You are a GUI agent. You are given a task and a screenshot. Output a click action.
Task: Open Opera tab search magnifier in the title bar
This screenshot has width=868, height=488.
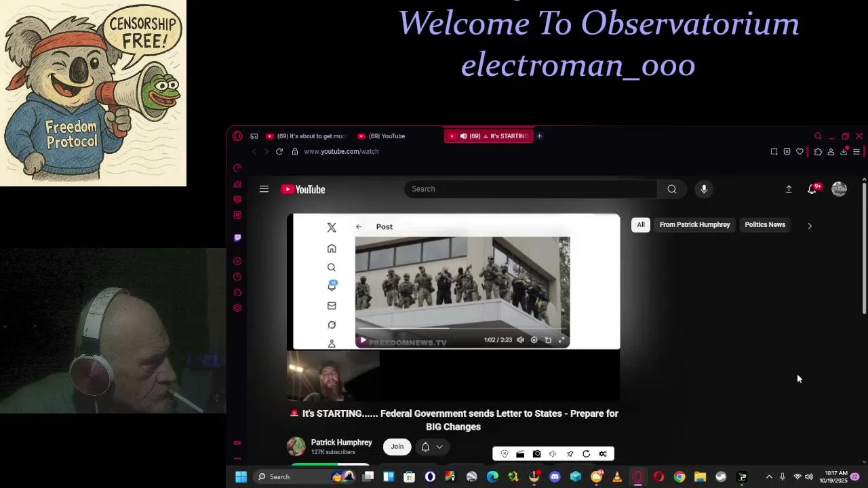pos(818,136)
